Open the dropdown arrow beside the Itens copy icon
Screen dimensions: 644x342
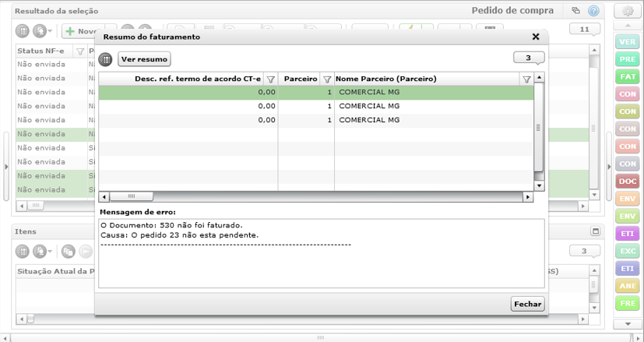click(50, 251)
